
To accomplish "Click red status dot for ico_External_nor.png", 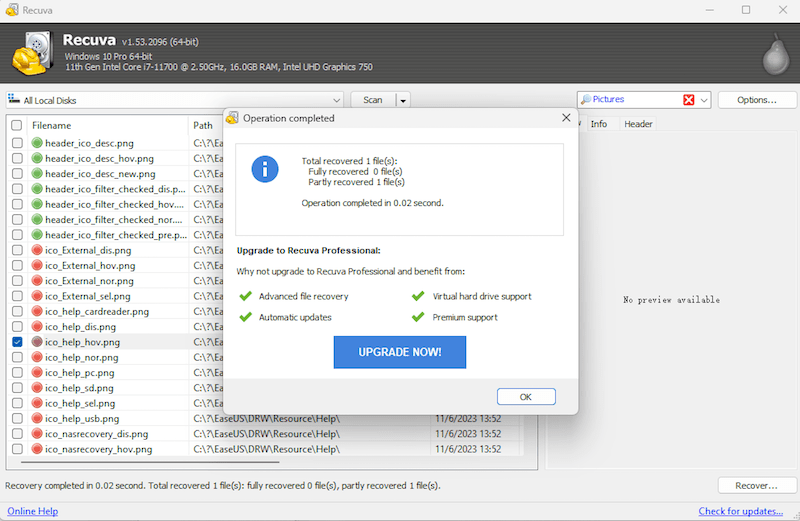I will (x=37, y=281).
